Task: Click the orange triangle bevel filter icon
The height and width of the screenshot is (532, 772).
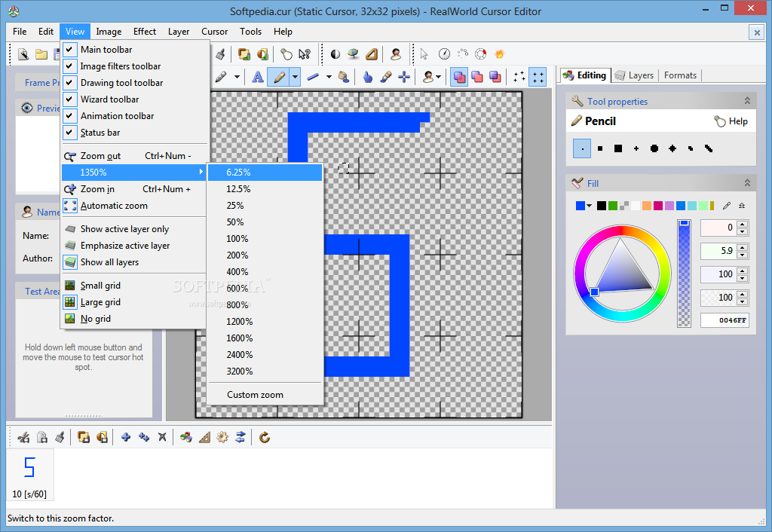Action: [x=372, y=54]
